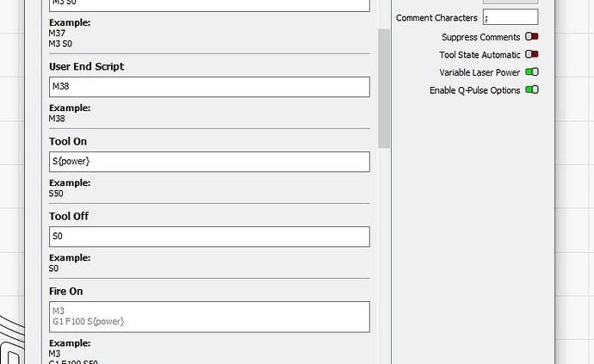Disable the Enable Q-Pulse Options switch

(531, 90)
